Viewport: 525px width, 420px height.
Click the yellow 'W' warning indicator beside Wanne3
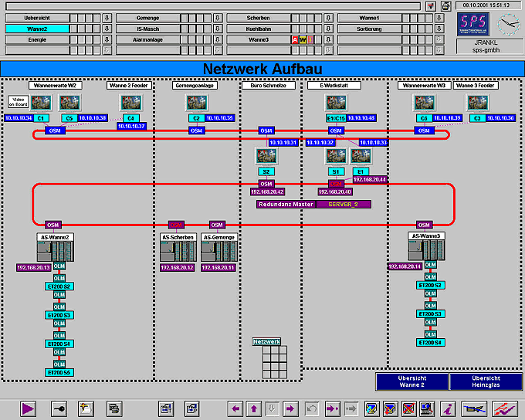point(303,39)
